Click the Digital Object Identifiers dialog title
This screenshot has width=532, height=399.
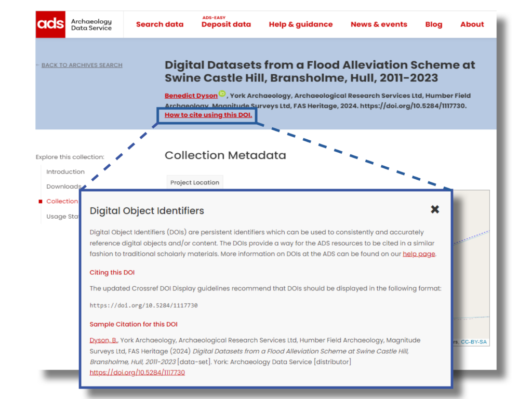pyautogui.click(x=147, y=211)
